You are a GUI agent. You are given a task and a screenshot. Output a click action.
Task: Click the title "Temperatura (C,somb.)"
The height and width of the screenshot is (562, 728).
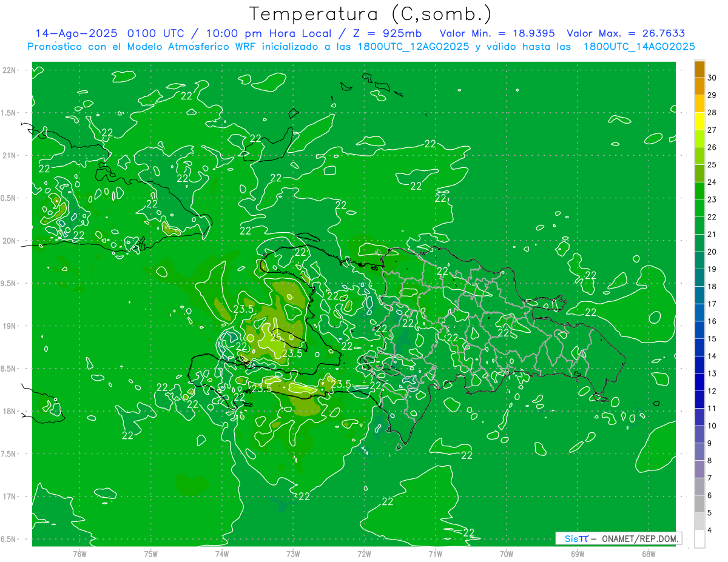(x=371, y=14)
